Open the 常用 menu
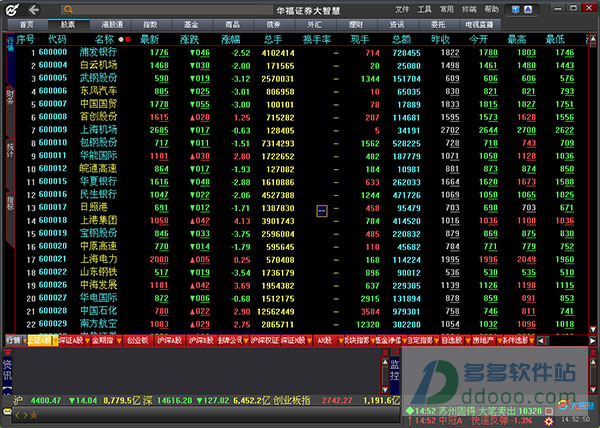600x428 pixels. coord(447,10)
